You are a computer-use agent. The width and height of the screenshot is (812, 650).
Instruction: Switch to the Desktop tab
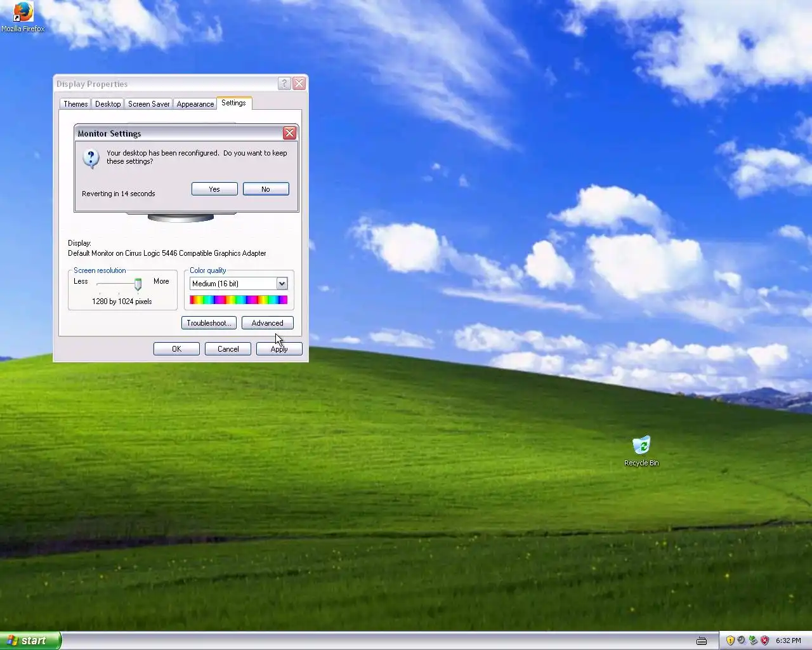pos(108,104)
